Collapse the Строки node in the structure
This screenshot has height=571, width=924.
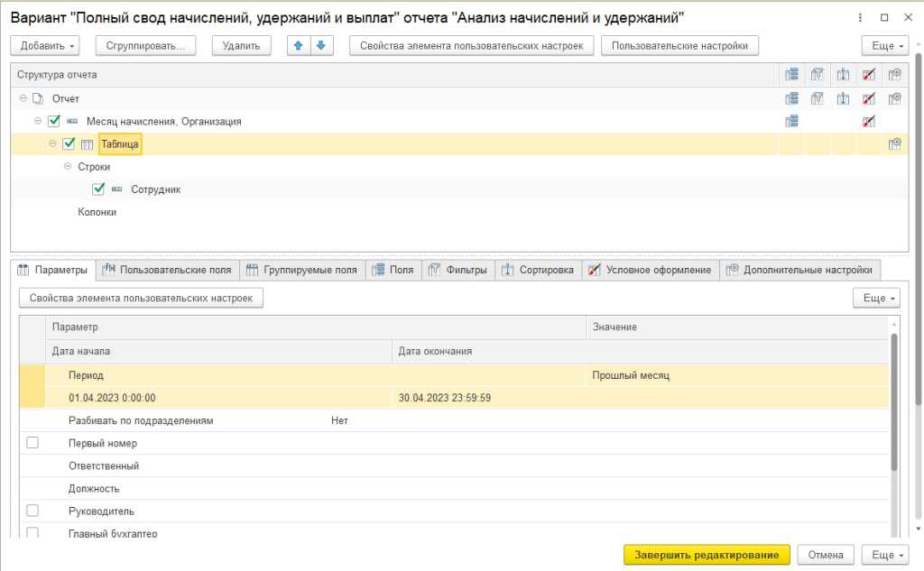click(68, 167)
